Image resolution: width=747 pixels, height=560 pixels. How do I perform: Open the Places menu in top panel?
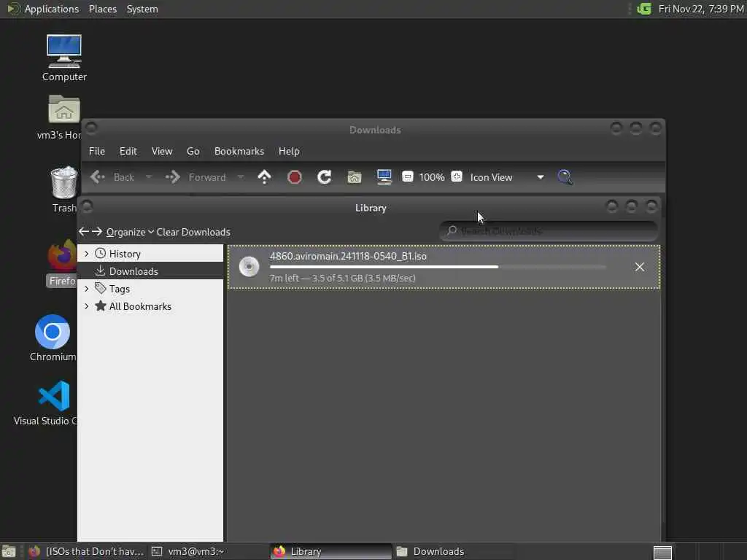click(102, 9)
